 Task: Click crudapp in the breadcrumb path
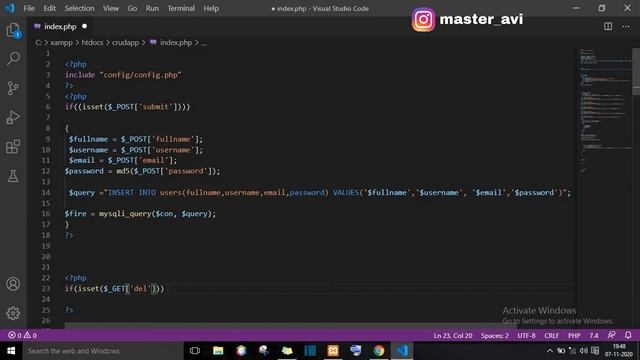(x=126, y=42)
